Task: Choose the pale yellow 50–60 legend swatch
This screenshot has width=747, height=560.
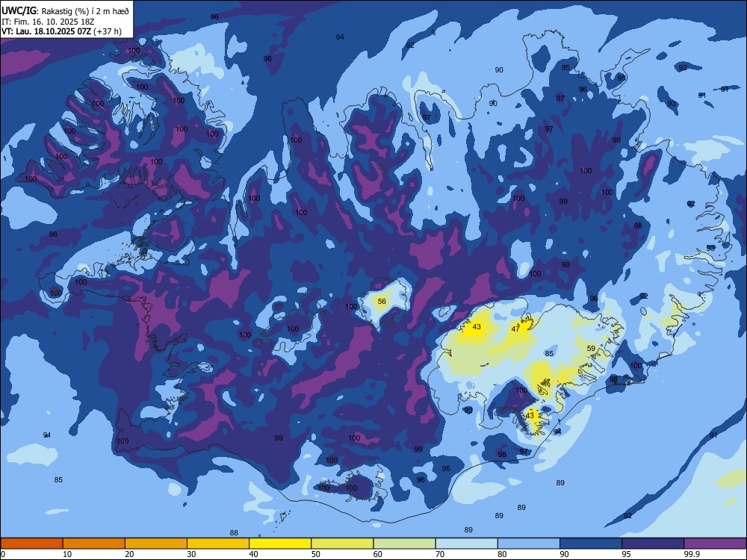Action: (343, 544)
